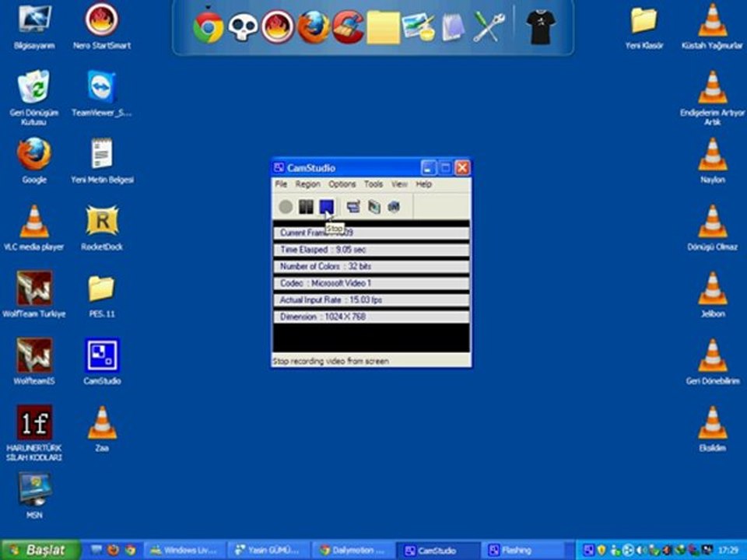Select the WolfTeam Türkiye desktop icon

[33, 295]
